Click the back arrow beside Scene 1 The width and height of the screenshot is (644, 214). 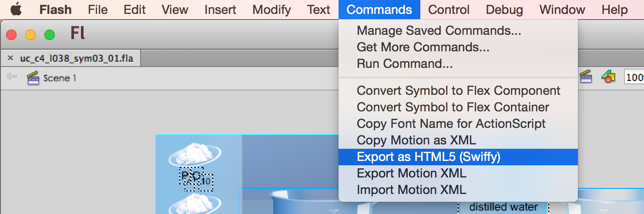pyautogui.click(x=12, y=77)
